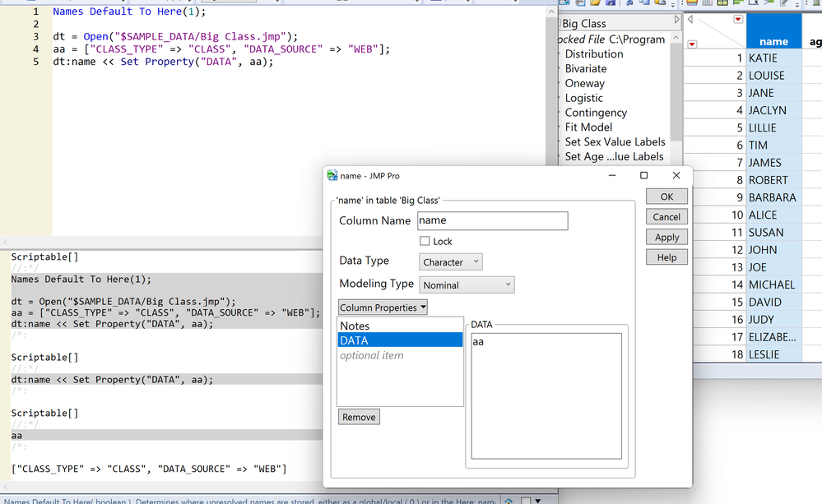822x504 pixels.
Task: Click the last log line with the associative array
Action: (x=149, y=469)
